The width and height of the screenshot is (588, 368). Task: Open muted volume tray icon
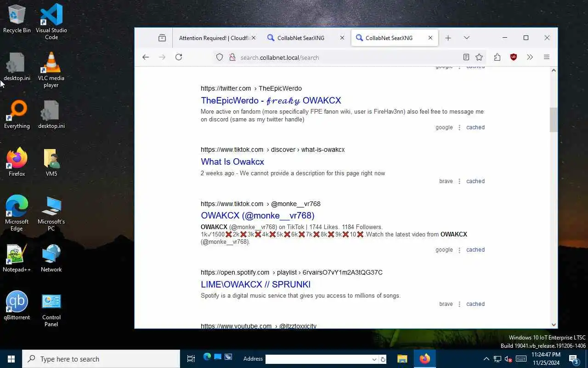click(x=509, y=359)
